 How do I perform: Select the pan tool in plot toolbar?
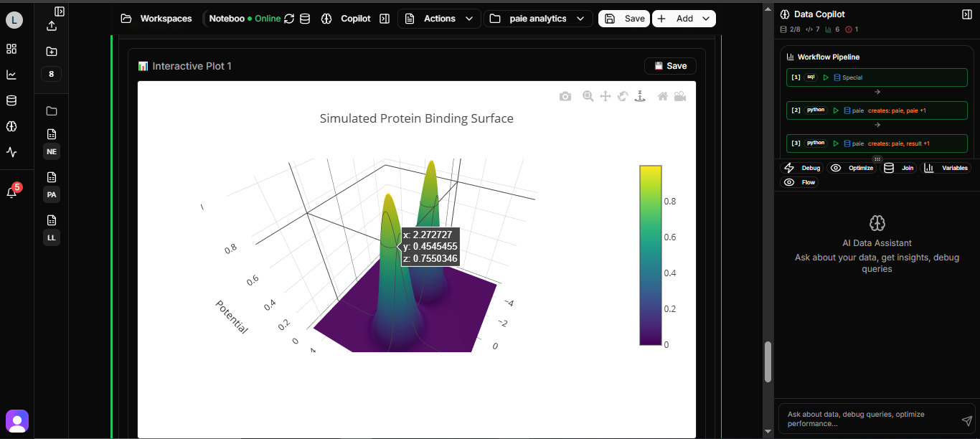coord(606,96)
